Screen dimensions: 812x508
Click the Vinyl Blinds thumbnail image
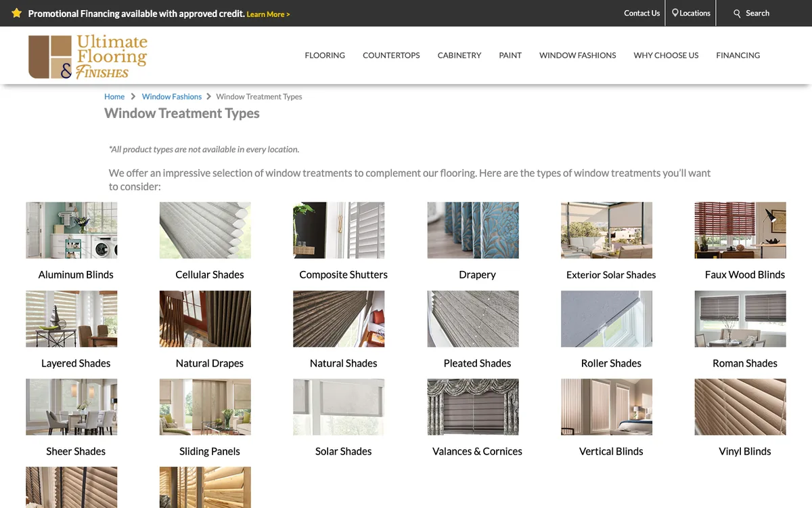pos(740,407)
